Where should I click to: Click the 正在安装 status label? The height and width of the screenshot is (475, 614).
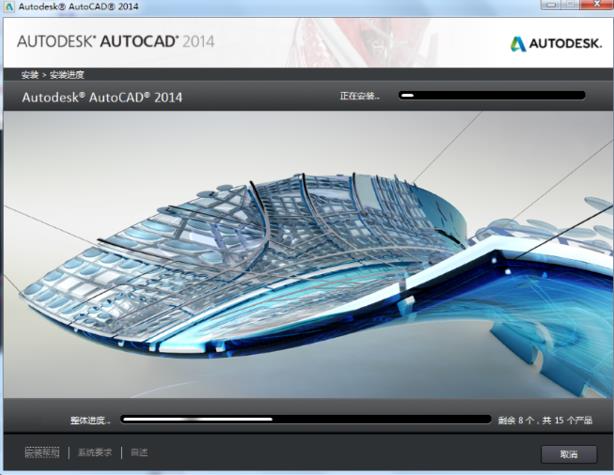[360, 96]
